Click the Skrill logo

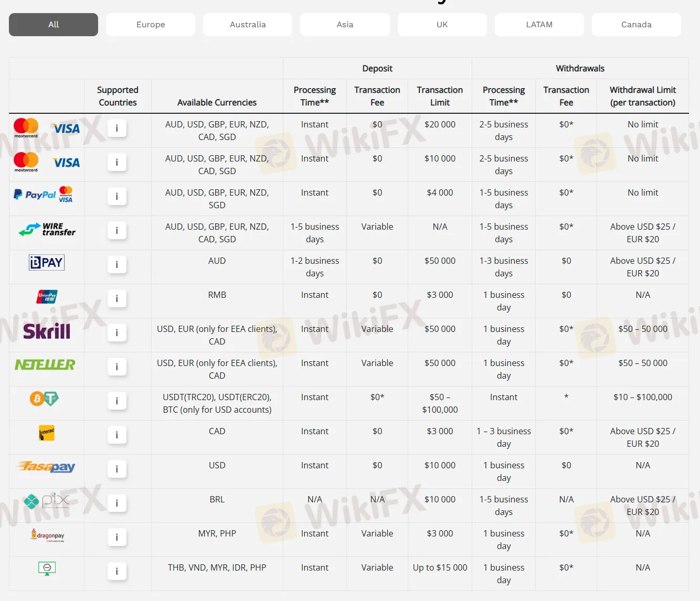point(47,331)
